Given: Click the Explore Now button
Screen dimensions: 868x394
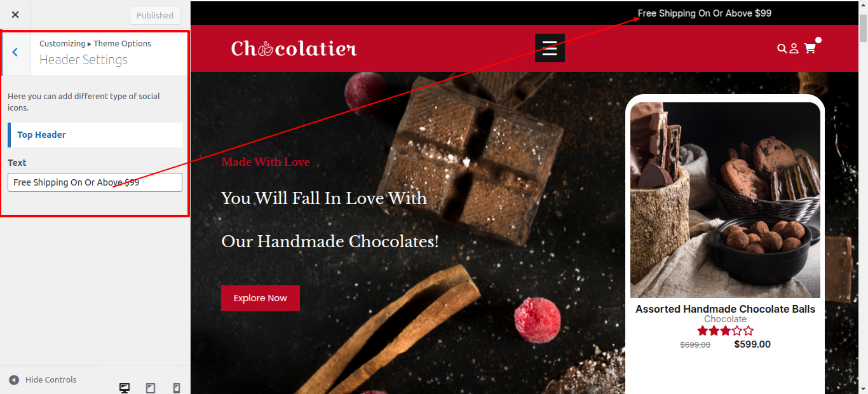Looking at the screenshot, I should [261, 298].
